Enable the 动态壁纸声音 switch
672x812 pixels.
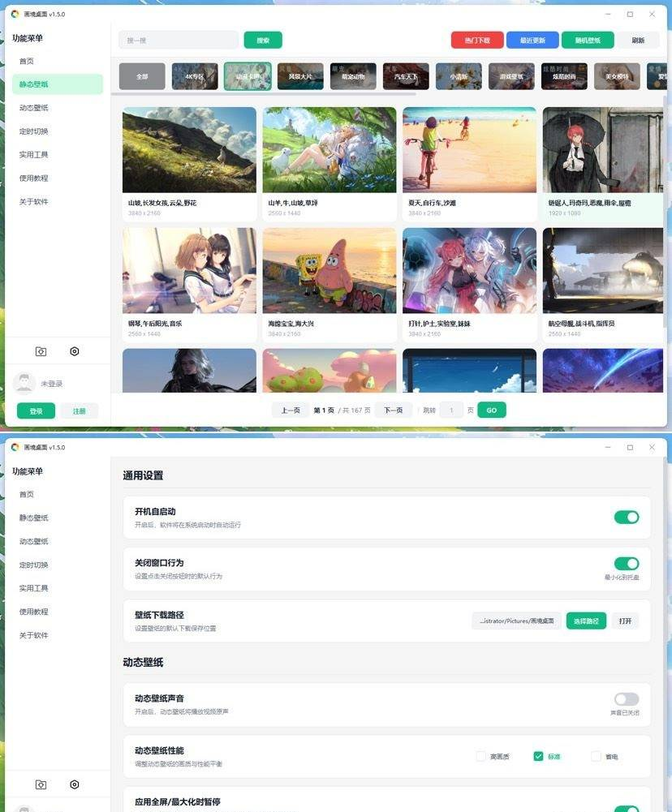[x=626, y=699]
